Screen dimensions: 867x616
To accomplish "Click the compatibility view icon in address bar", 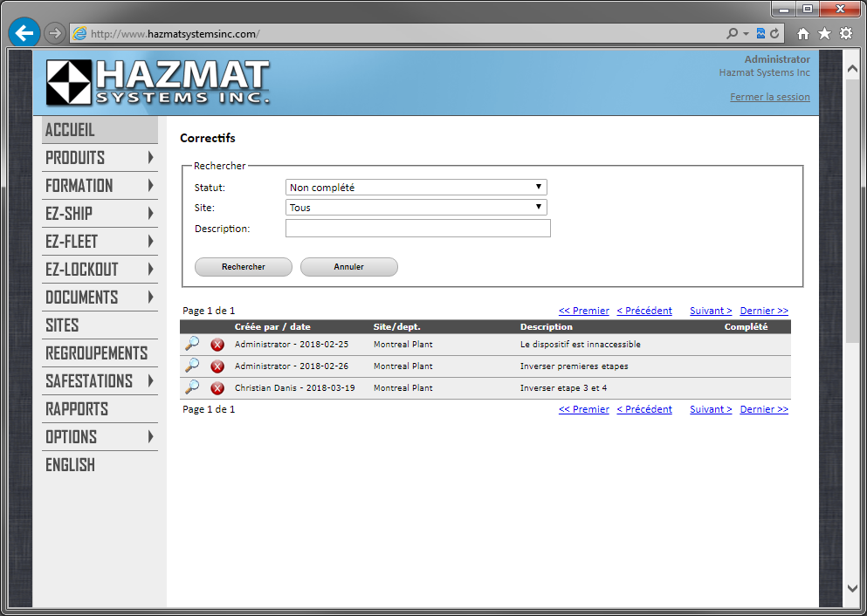I will point(760,34).
